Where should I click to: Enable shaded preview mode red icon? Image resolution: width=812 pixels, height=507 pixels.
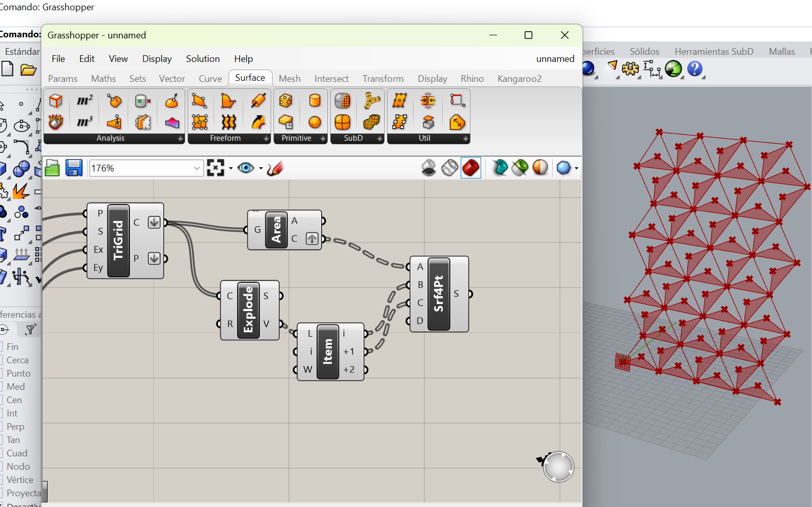[x=470, y=168]
